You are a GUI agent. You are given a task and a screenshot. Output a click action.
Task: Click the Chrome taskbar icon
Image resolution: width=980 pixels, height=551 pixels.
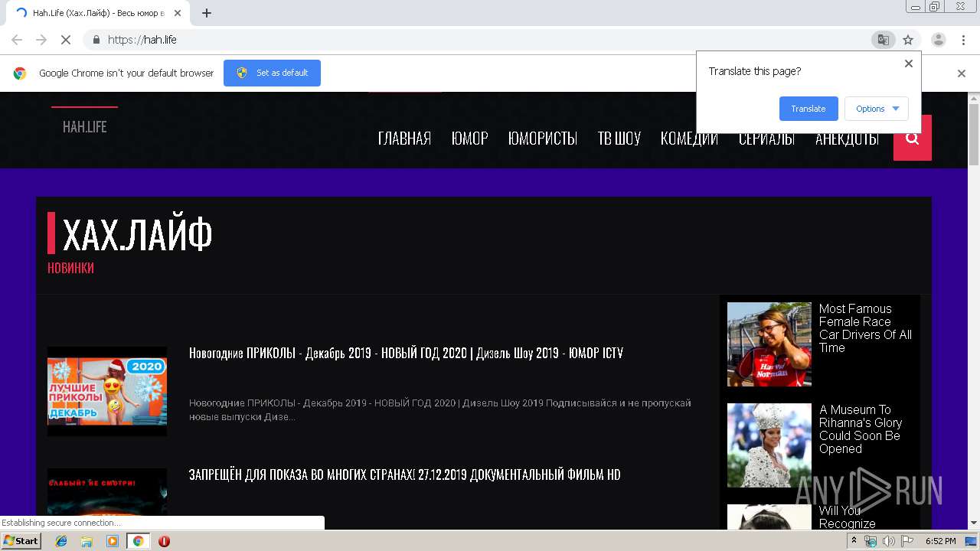(x=138, y=541)
